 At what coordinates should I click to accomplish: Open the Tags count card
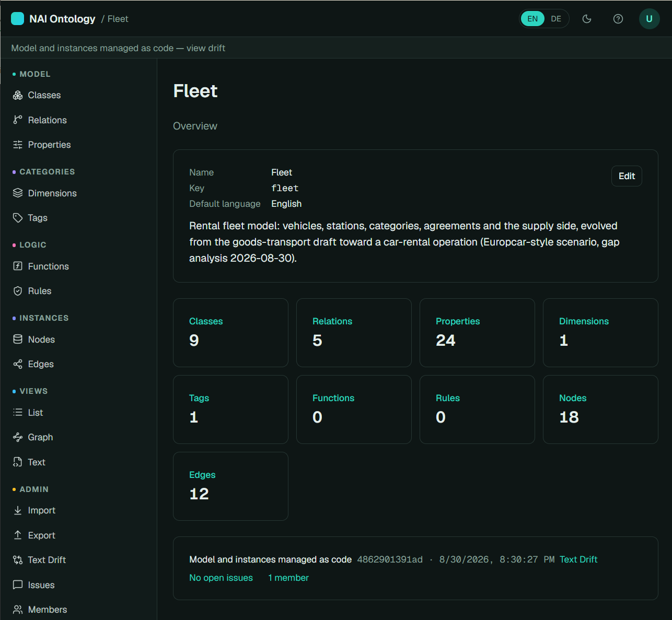(230, 410)
